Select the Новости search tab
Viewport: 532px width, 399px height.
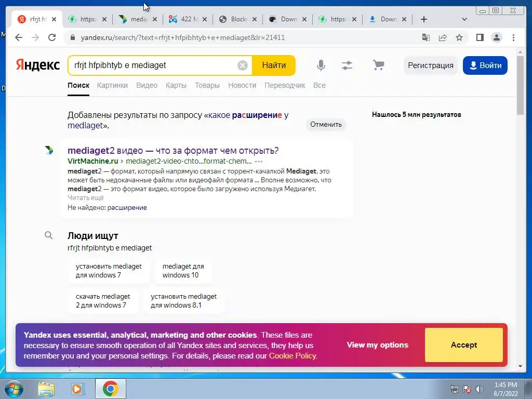tap(242, 85)
